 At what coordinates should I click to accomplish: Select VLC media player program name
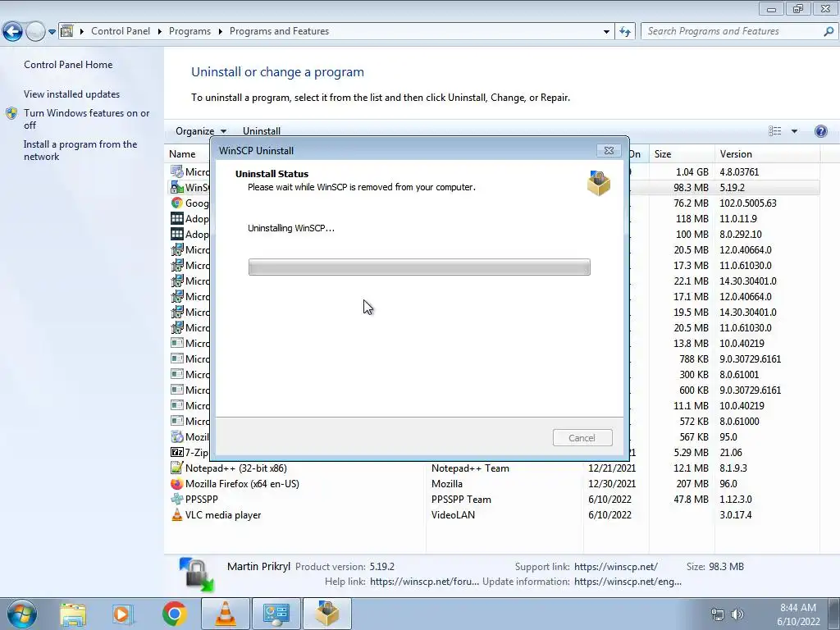tap(223, 514)
